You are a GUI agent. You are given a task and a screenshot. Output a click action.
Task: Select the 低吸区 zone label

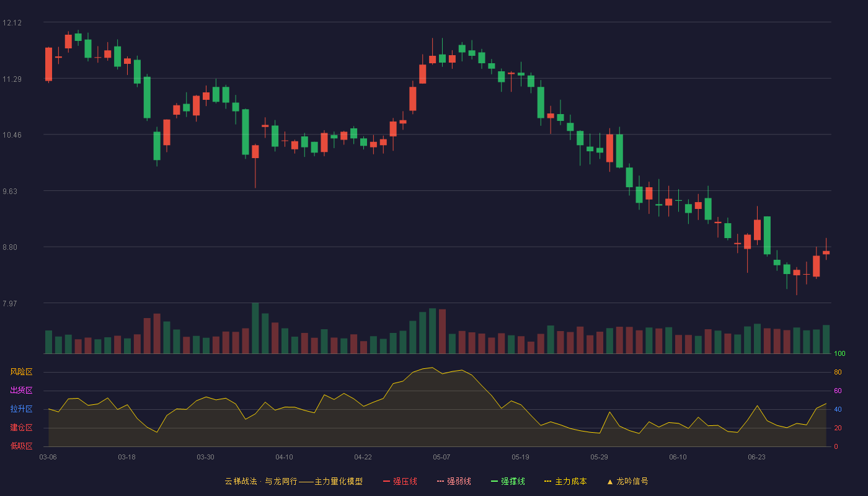pyautogui.click(x=21, y=446)
